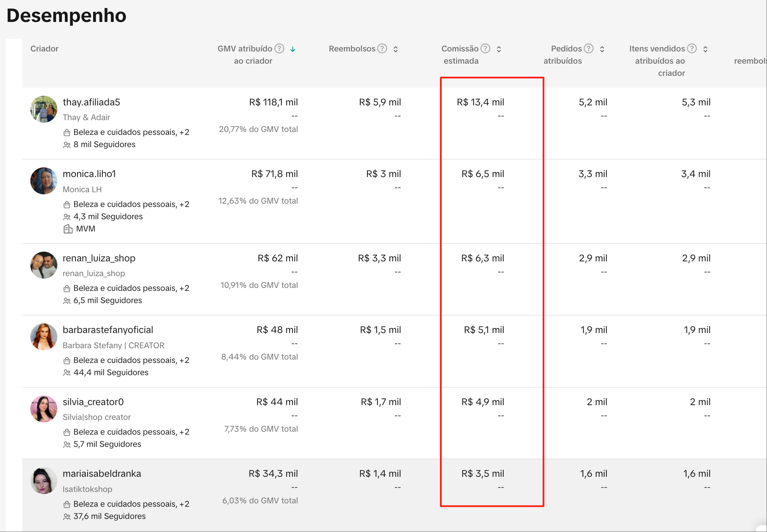Open barbarastefanyoficial creator name link
The width and height of the screenshot is (767, 532).
pyautogui.click(x=108, y=330)
